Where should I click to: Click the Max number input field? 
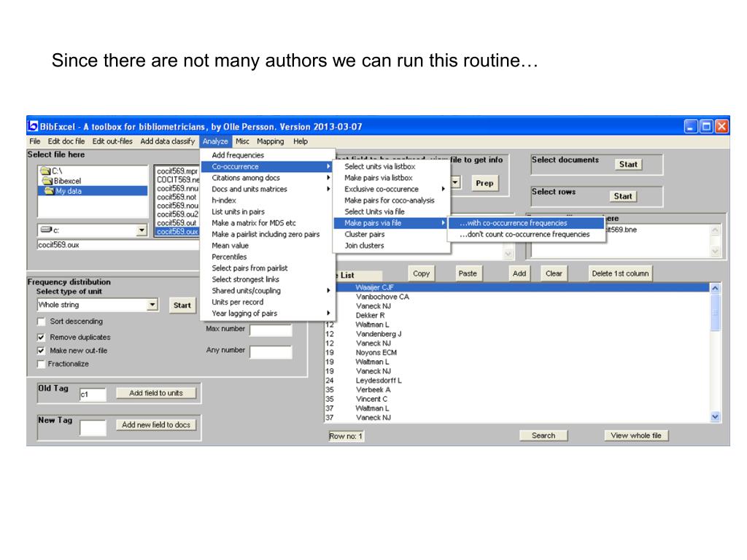point(271,330)
